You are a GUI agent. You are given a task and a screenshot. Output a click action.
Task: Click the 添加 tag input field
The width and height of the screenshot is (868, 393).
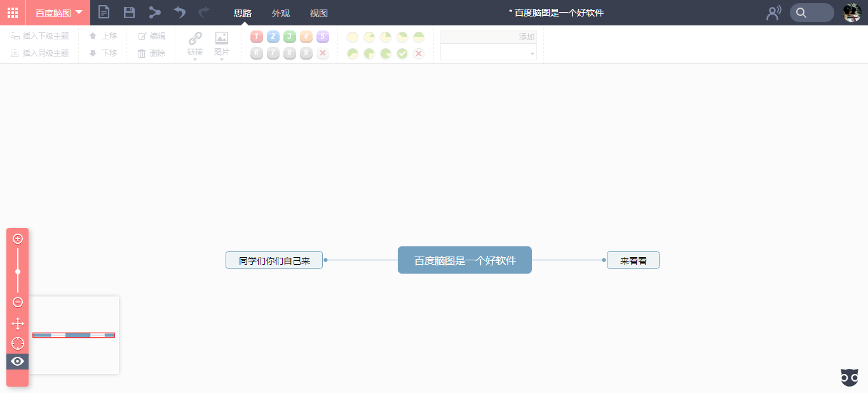coord(489,37)
